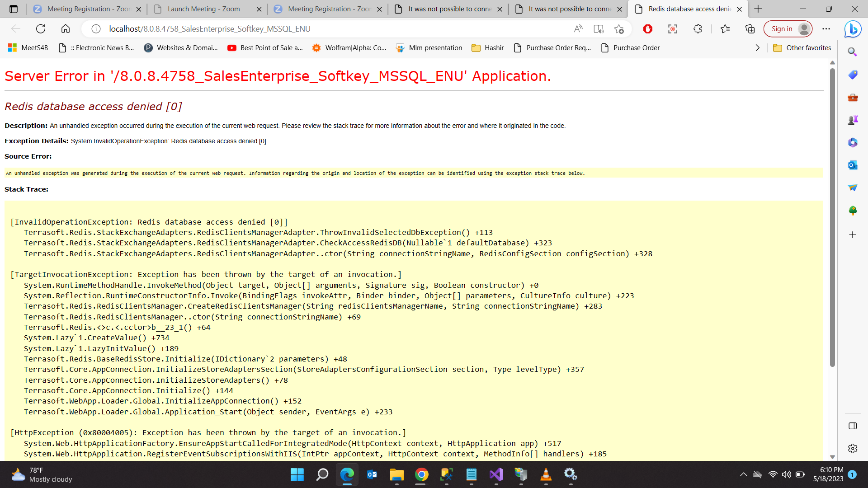Open VLC media player from taskbar
The height and width of the screenshot is (488, 868).
pyautogui.click(x=546, y=474)
